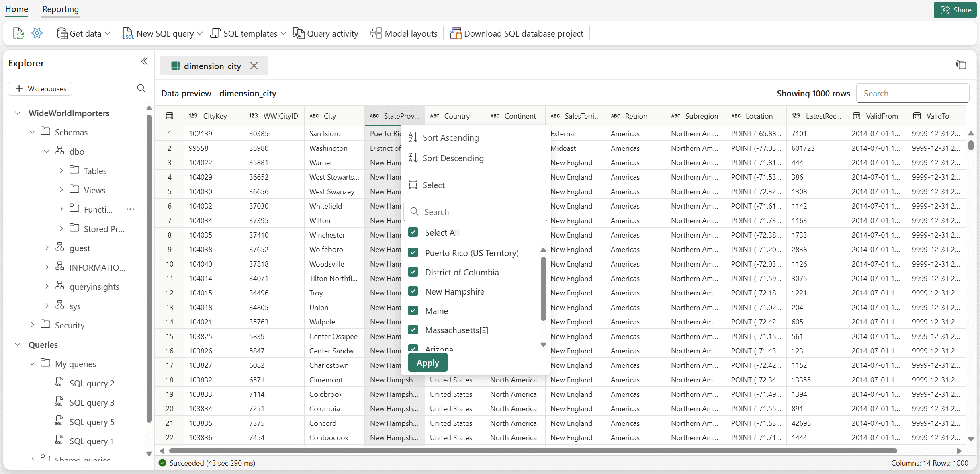The image size is (980, 474).
Task: Collapse the WideWorldImporters node
Action: [18, 113]
